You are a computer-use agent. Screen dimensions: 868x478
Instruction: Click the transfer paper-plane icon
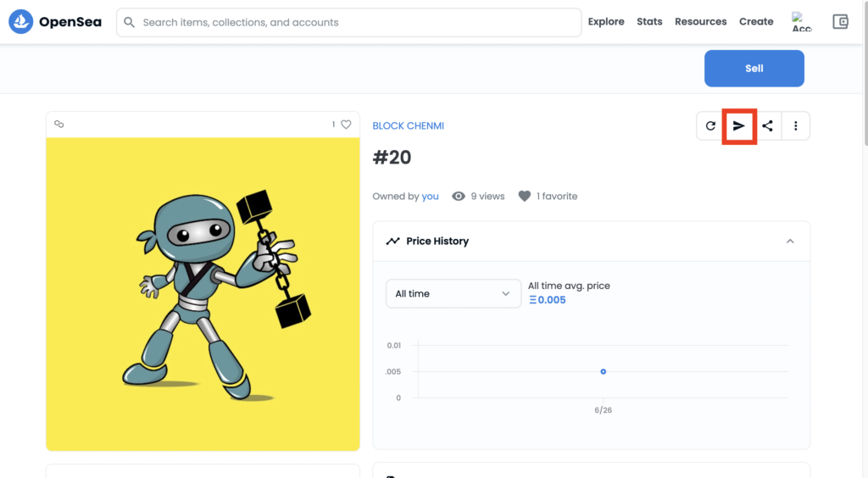click(x=739, y=126)
